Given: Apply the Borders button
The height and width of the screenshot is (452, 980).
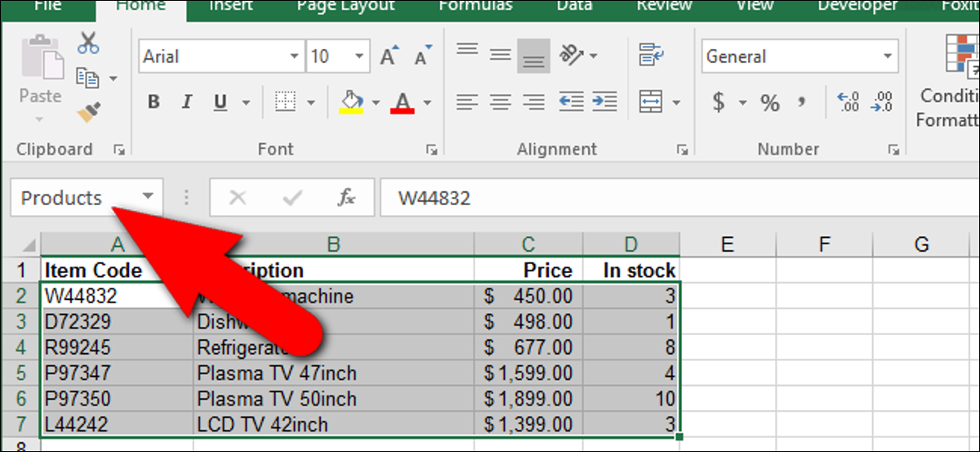Looking at the screenshot, I should point(284,102).
